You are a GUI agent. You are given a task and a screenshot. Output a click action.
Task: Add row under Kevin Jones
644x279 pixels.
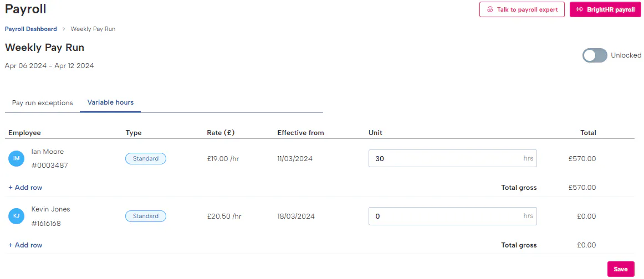click(25, 245)
